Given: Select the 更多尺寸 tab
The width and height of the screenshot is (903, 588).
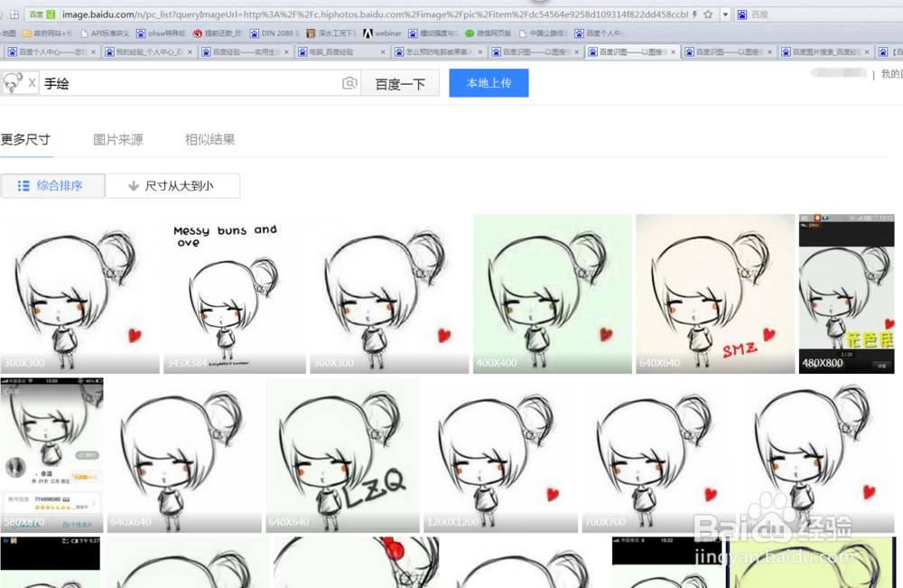Looking at the screenshot, I should tap(26, 140).
